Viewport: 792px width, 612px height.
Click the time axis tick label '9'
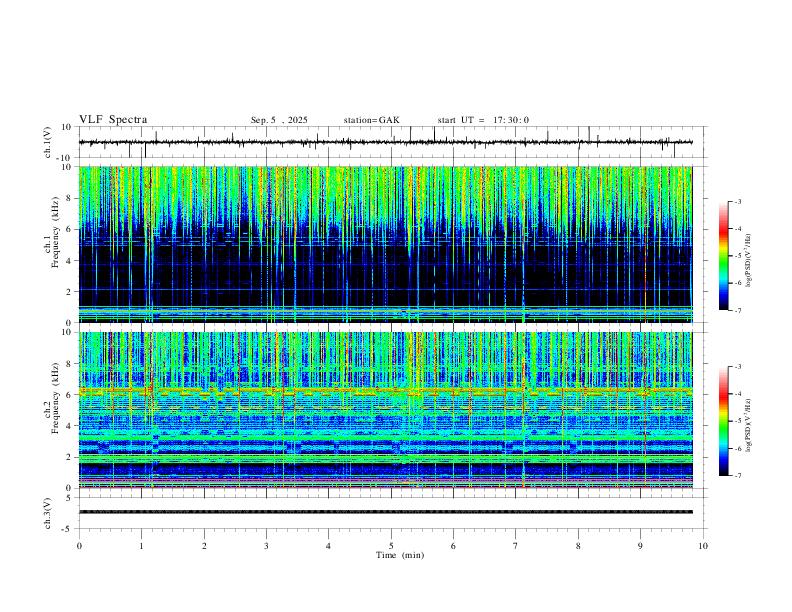point(640,546)
